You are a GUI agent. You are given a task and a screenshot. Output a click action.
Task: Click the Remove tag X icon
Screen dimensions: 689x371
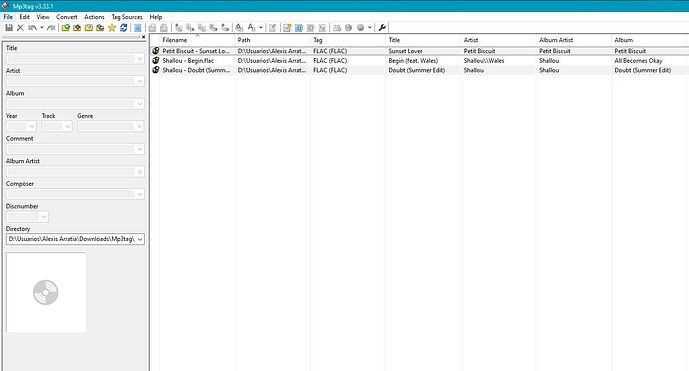coord(20,28)
